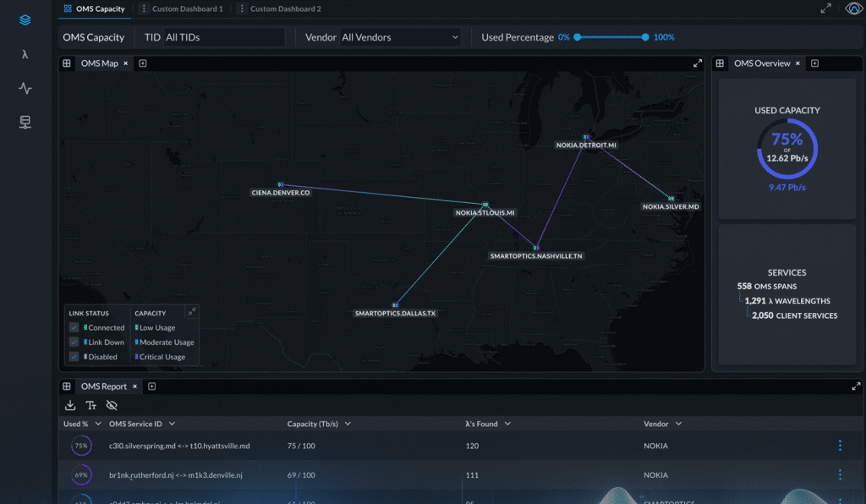This screenshot has height=504, width=866.
Task: Click the TID All TIDs field
Action: tap(223, 37)
